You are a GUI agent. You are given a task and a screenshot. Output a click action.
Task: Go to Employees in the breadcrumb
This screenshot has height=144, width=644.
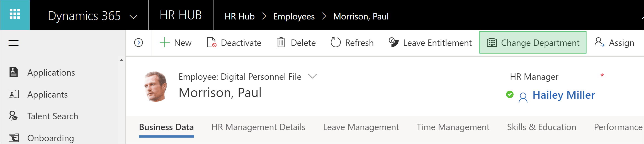click(x=294, y=17)
